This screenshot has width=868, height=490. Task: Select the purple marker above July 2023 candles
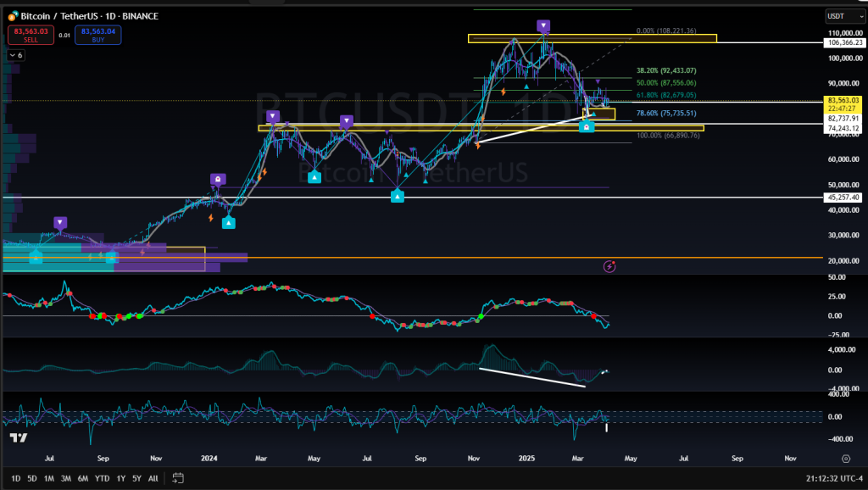(60, 223)
